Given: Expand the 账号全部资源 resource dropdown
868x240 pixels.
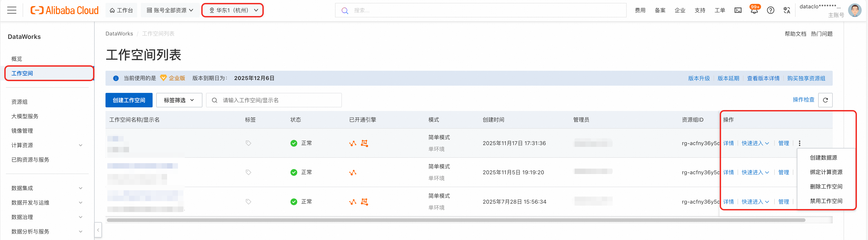Looking at the screenshot, I should (170, 10).
